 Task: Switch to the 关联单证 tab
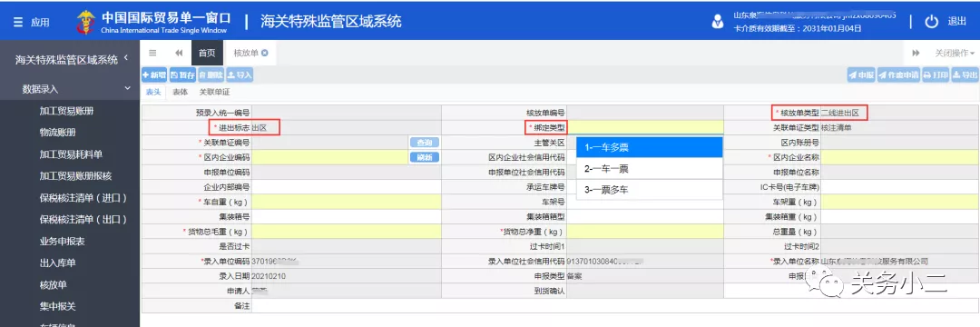(214, 92)
